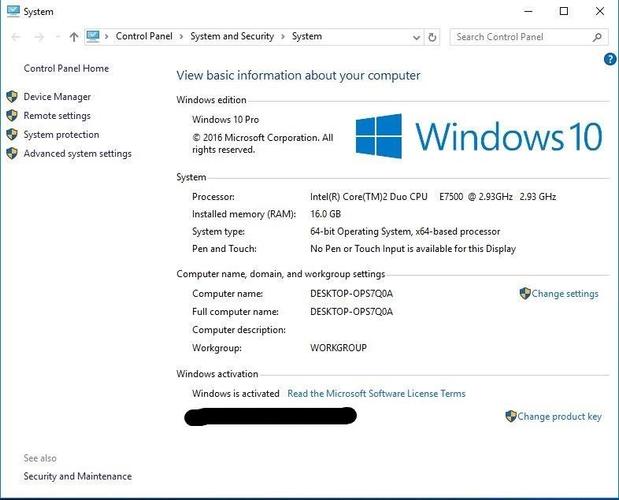The height and width of the screenshot is (500, 619).
Task: Click Windows is activated text
Action: click(236, 393)
